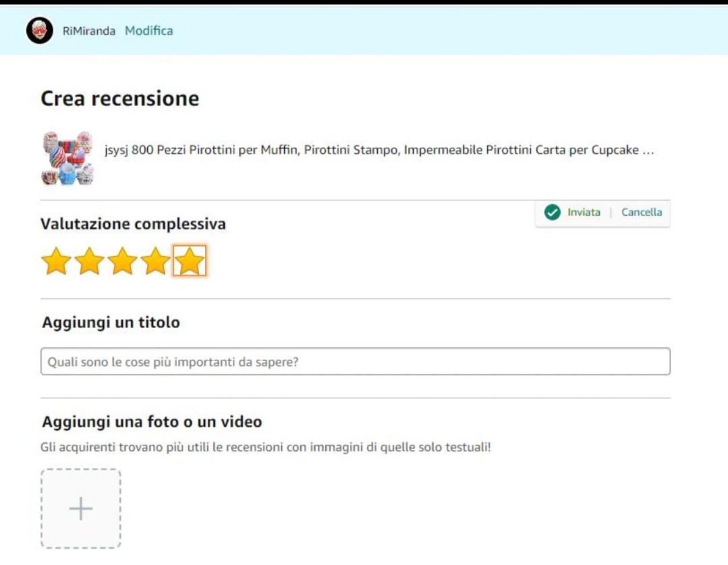Click the Gli acquirenti trovano helper text

[x=266, y=447]
